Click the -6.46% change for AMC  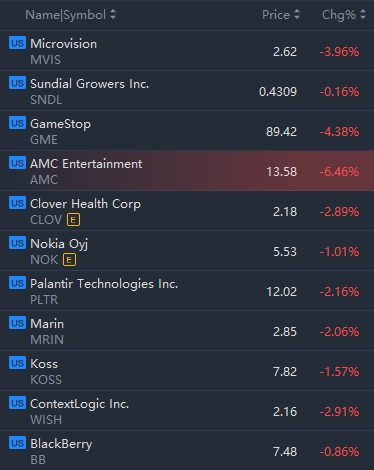pyautogui.click(x=339, y=172)
